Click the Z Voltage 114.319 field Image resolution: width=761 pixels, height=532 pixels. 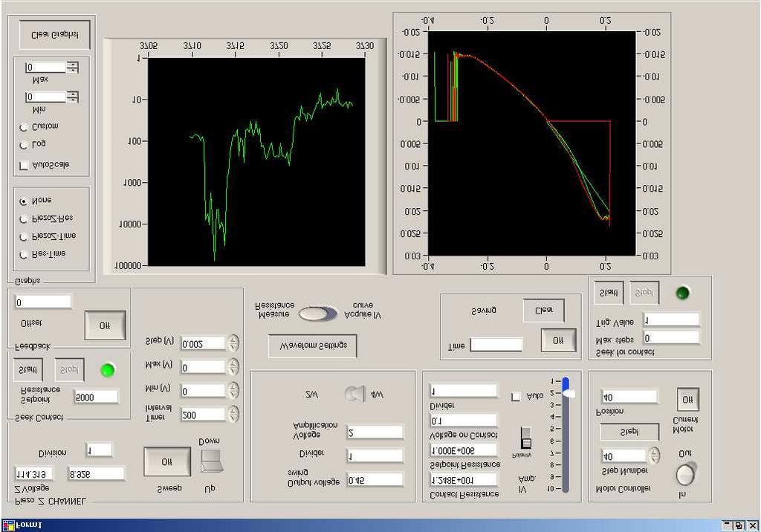(33, 473)
